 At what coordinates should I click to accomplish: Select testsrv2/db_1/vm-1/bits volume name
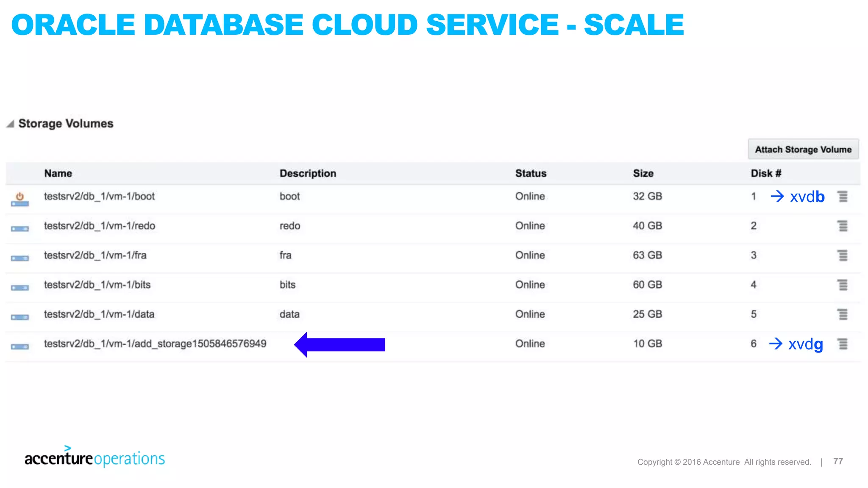tap(97, 285)
